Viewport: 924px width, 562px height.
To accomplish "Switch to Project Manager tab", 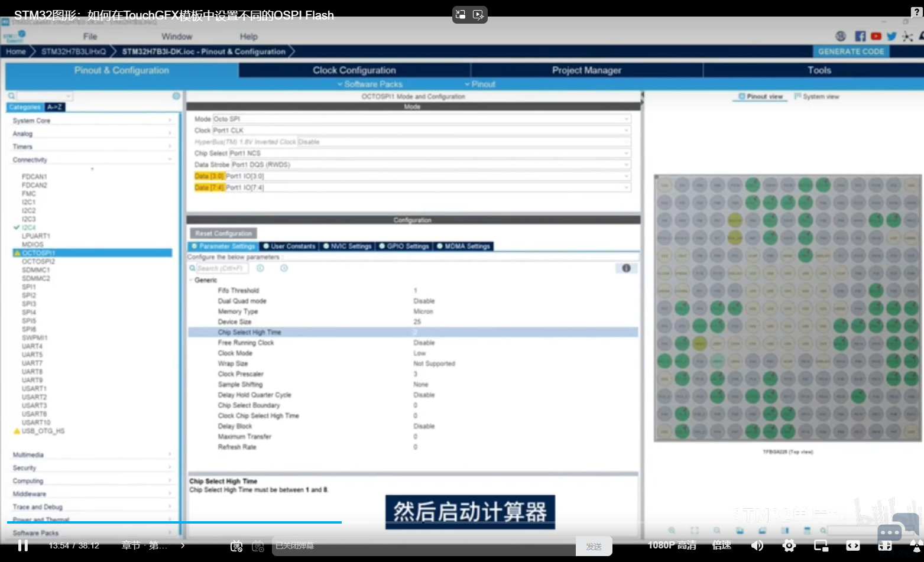I will (x=586, y=70).
